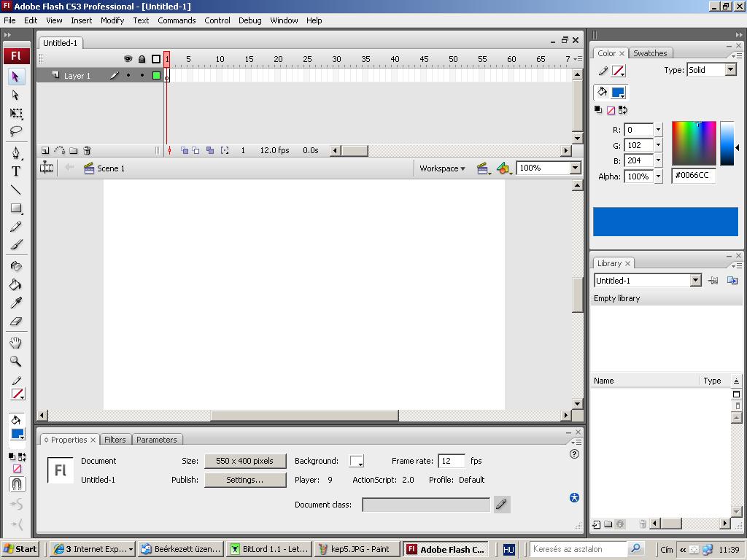Click the Delete Layer trash icon
747x560 pixels.
click(x=88, y=150)
